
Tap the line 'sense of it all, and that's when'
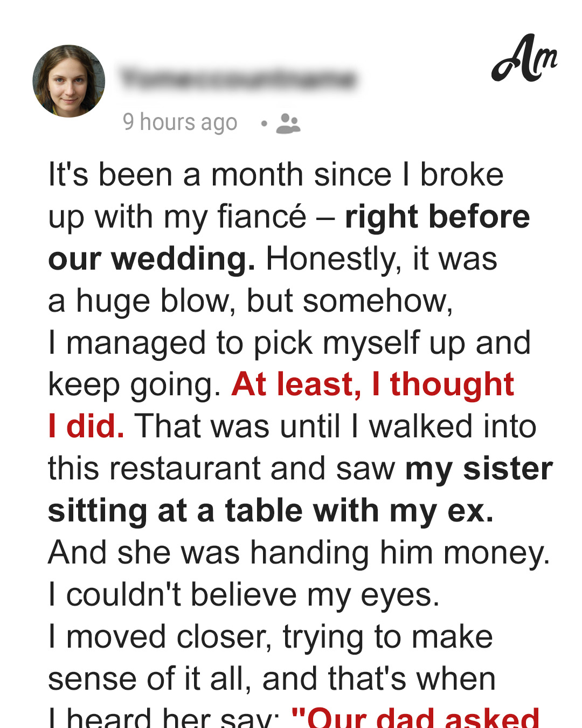(x=272, y=678)
